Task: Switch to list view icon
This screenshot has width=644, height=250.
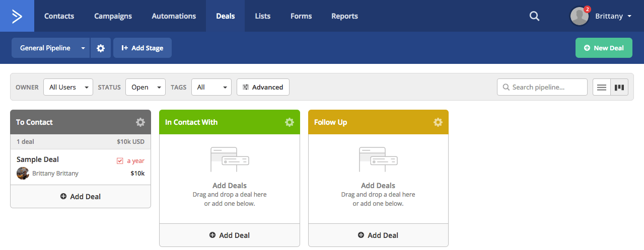Action: point(602,88)
